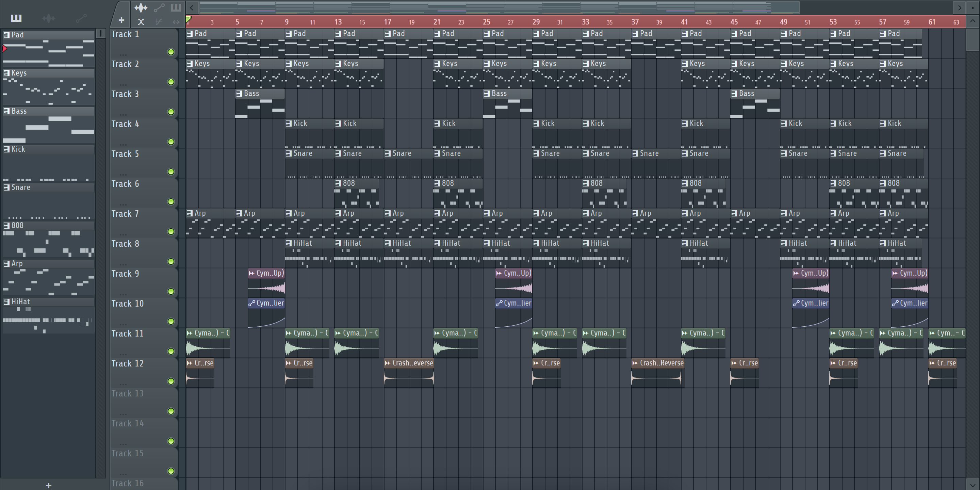Click the plus icon above Track 1
The width and height of the screenshot is (980, 490).
[121, 20]
